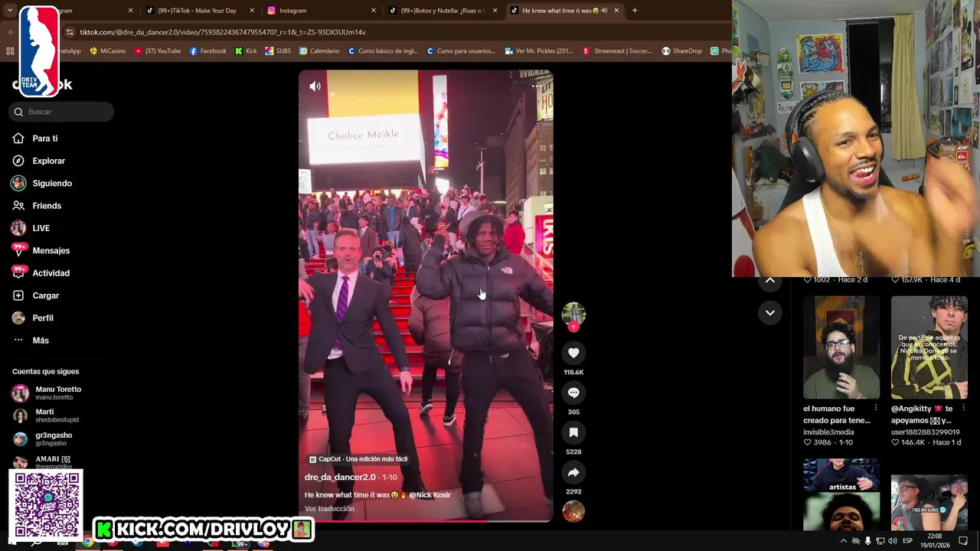Open the tab search dropdown arrow
Image resolution: width=980 pixels, height=551 pixels.
click(x=11, y=11)
